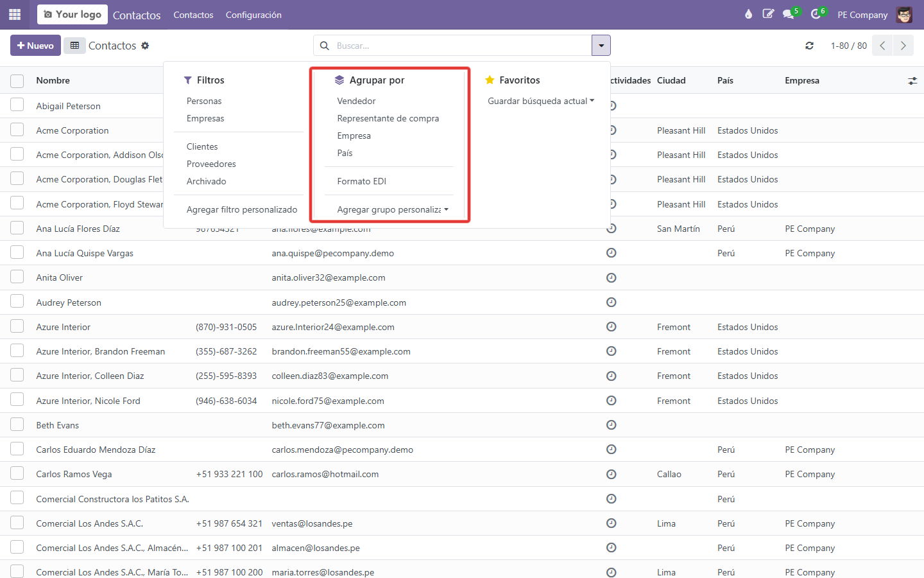Switch to list view icon
Image resolution: width=924 pixels, height=578 pixels.
pos(74,46)
